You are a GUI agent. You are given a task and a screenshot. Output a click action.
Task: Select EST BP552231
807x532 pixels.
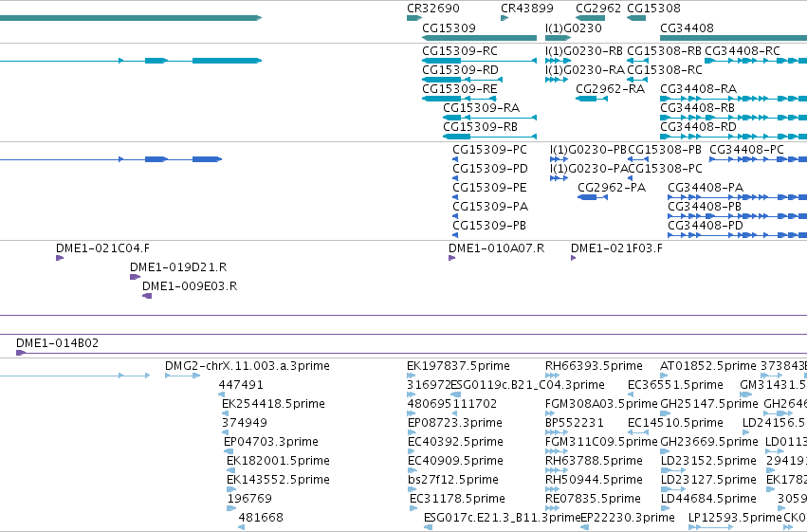point(557,432)
